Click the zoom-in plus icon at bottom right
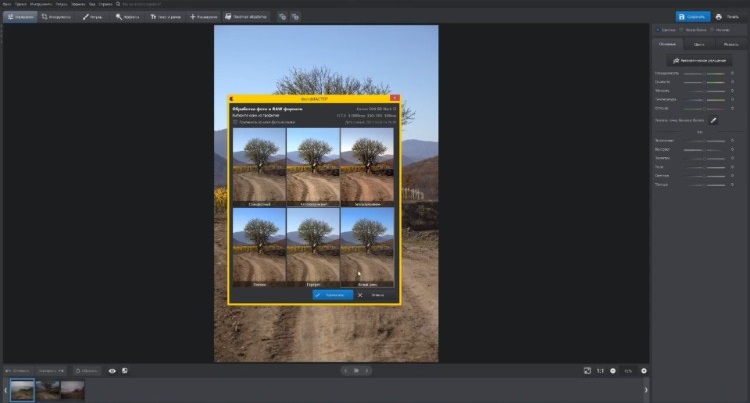 644,370
